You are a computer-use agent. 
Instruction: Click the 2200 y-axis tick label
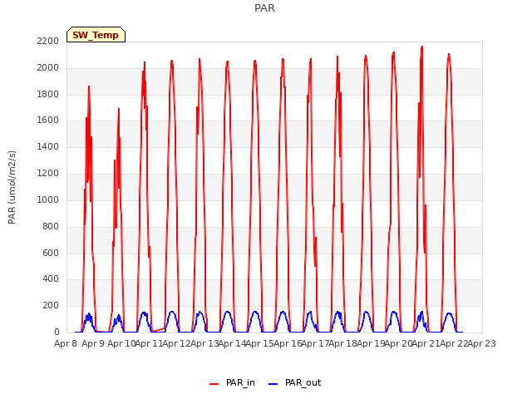tap(48, 41)
